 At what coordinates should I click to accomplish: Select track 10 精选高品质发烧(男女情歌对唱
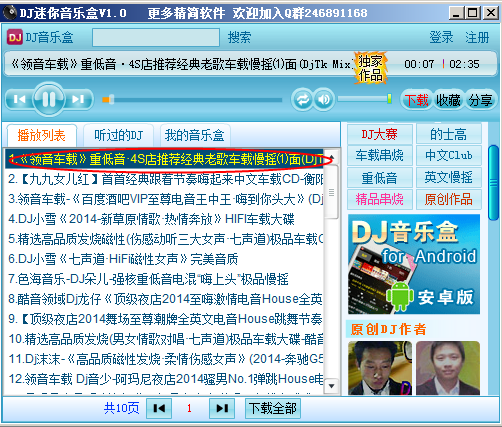point(164,339)
